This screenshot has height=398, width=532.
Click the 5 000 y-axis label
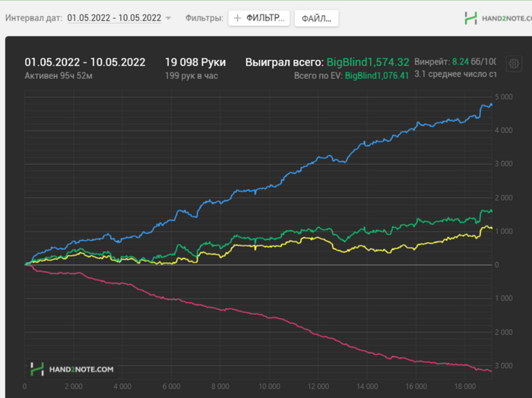point(503,97)
